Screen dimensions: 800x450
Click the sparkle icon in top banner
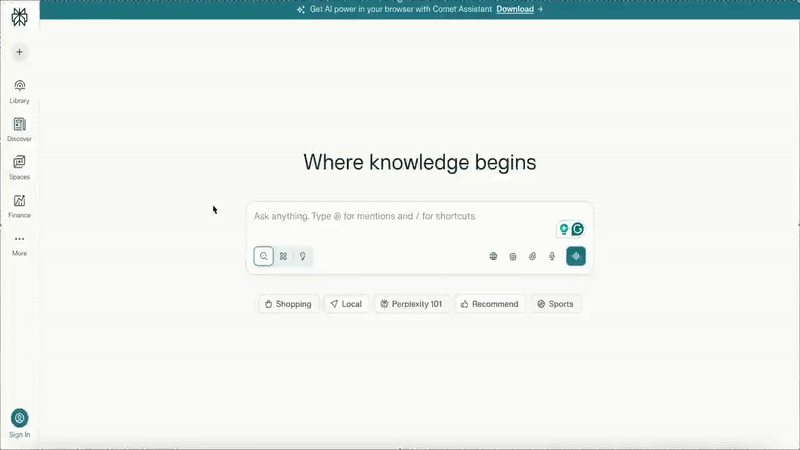point(301,10)
